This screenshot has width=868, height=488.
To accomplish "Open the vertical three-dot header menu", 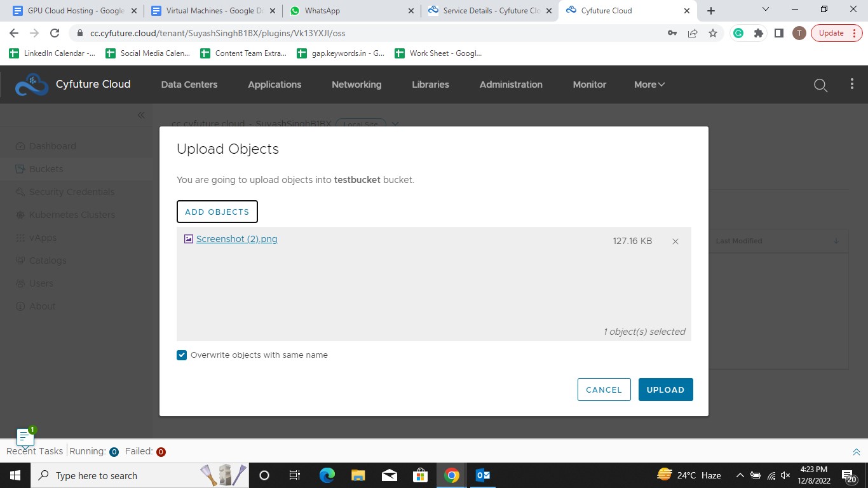I will tap(852, 85).
